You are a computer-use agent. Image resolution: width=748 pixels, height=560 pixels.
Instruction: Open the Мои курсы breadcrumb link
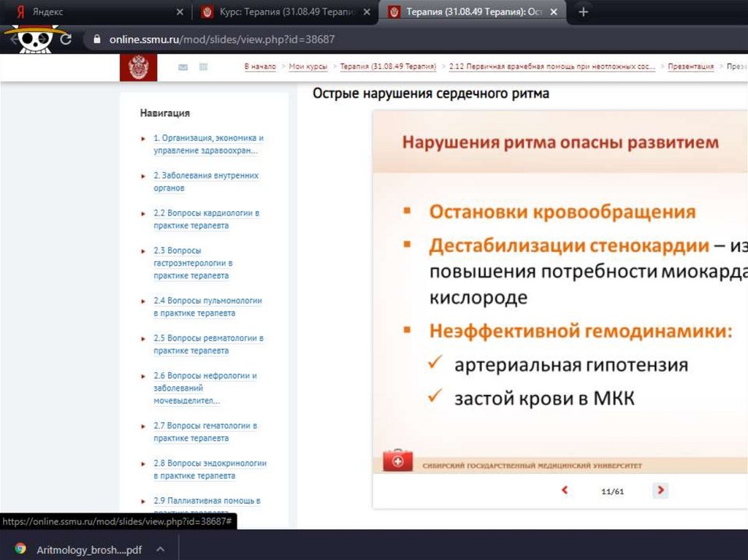(x=308, y=66)
